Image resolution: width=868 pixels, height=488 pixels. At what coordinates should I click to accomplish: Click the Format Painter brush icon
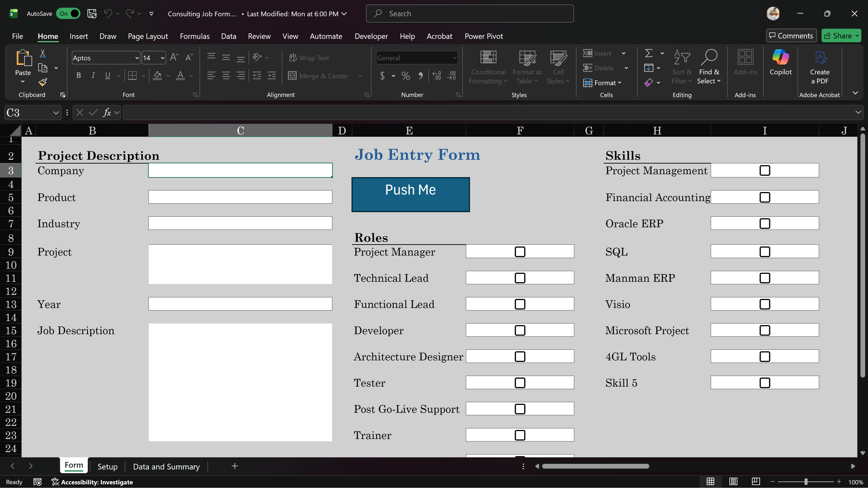[x=43, y=82]
